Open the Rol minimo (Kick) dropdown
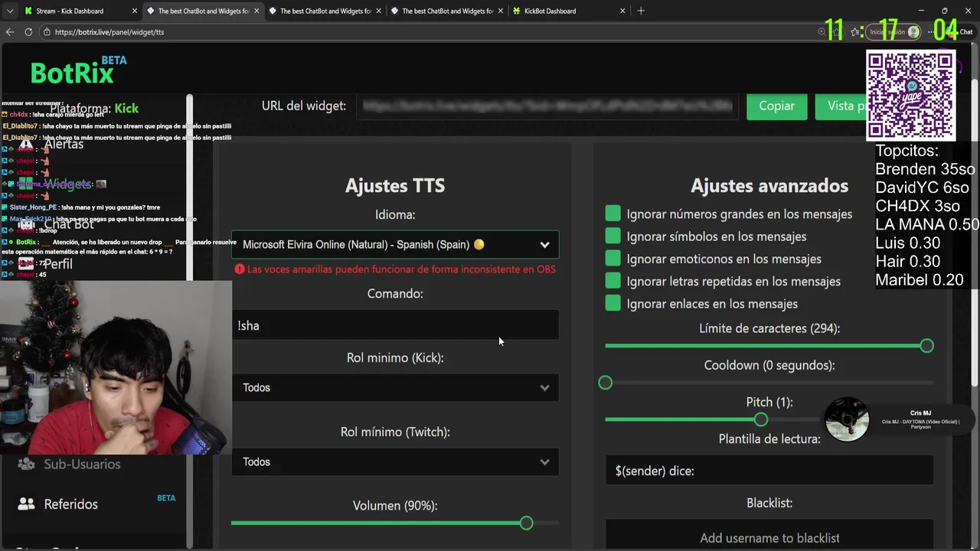 (x=395, y=387)
